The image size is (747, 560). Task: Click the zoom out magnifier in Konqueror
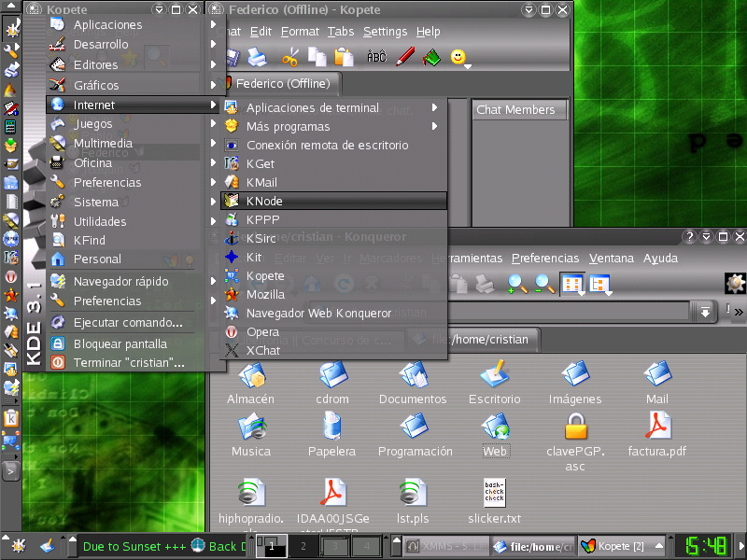(544, 285)
